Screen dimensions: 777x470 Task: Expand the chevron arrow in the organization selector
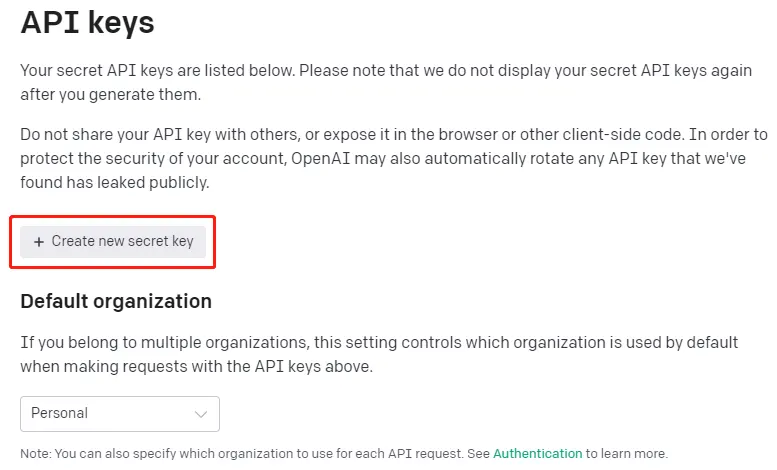(x=201, y=413)
